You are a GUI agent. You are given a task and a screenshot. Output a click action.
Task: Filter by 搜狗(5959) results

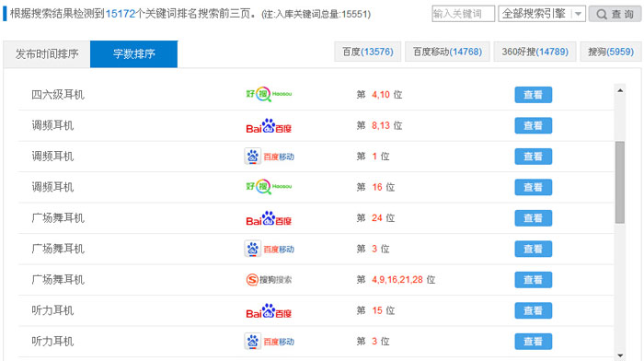pos(611,52)
